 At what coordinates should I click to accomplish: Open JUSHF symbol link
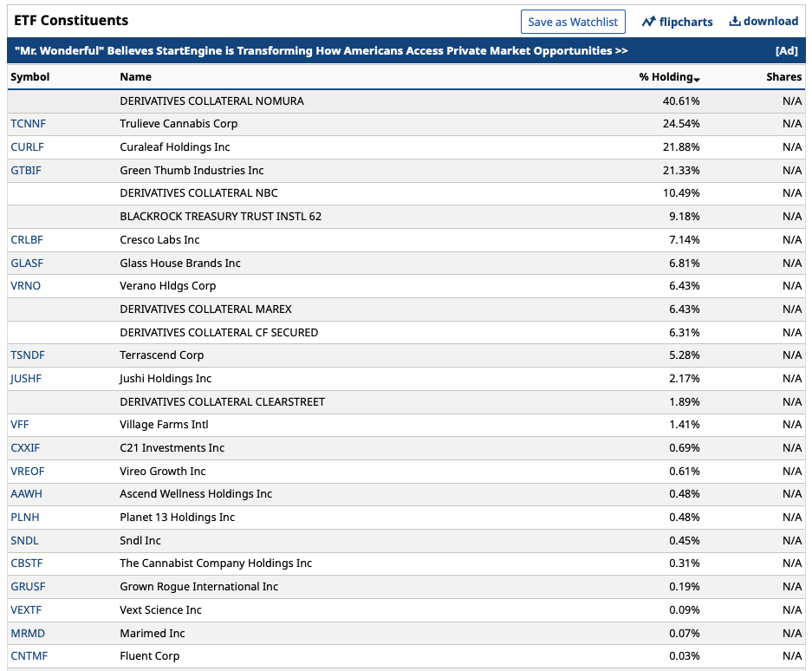pos(26,379)
